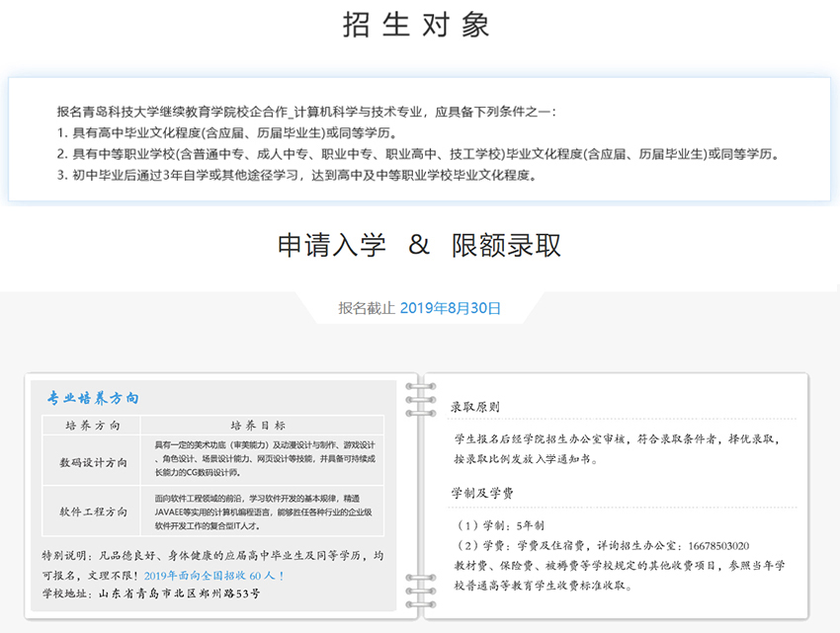Click the 报名截止 label

pyautogui.click(x=367, y=308)
